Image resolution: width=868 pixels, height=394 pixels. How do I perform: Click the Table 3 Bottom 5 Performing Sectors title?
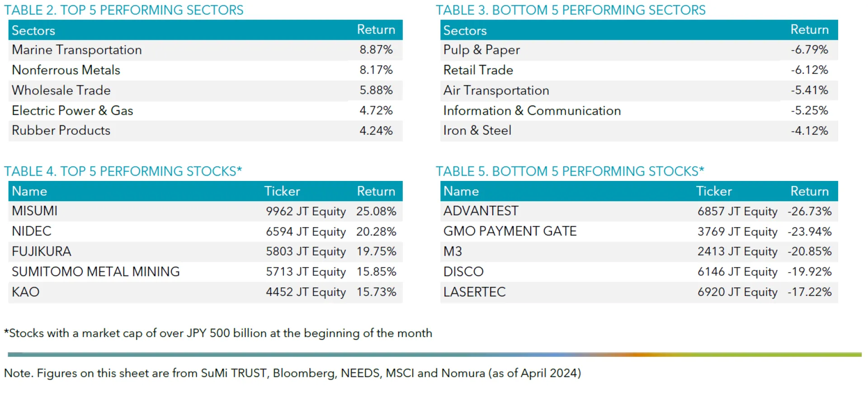pyautogui.click(x=570, y=10)
